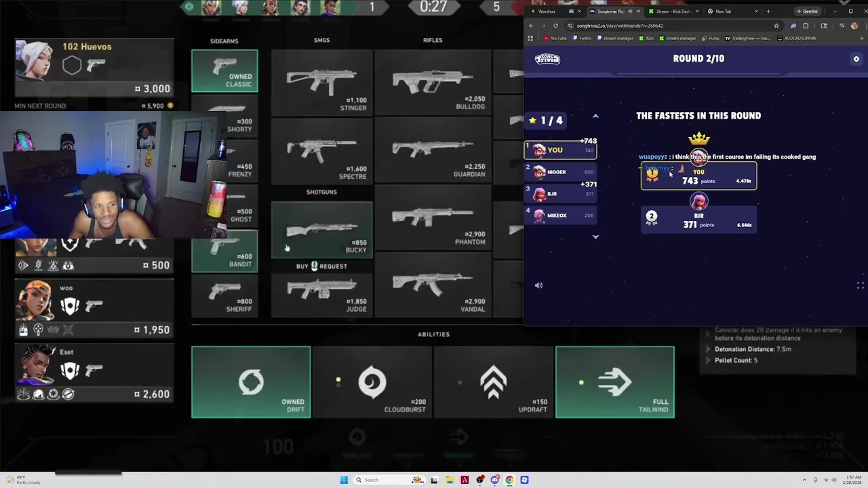
Task: Buy the Spectre SMG
Action: point(322,150)
